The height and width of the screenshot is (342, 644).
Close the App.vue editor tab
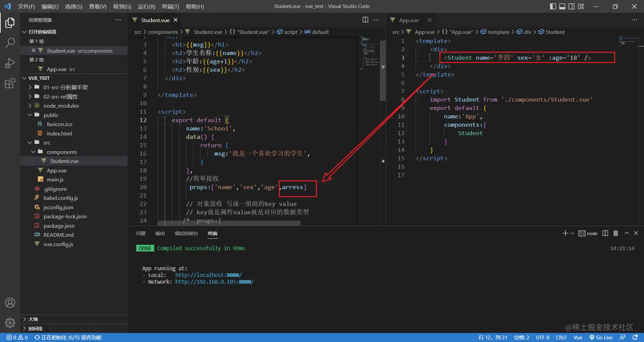point(429,20)
